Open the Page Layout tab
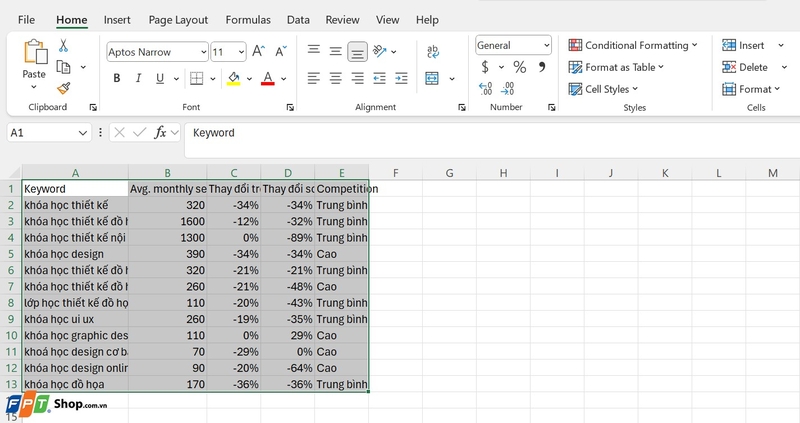800x423 pixels. (178, 20)
